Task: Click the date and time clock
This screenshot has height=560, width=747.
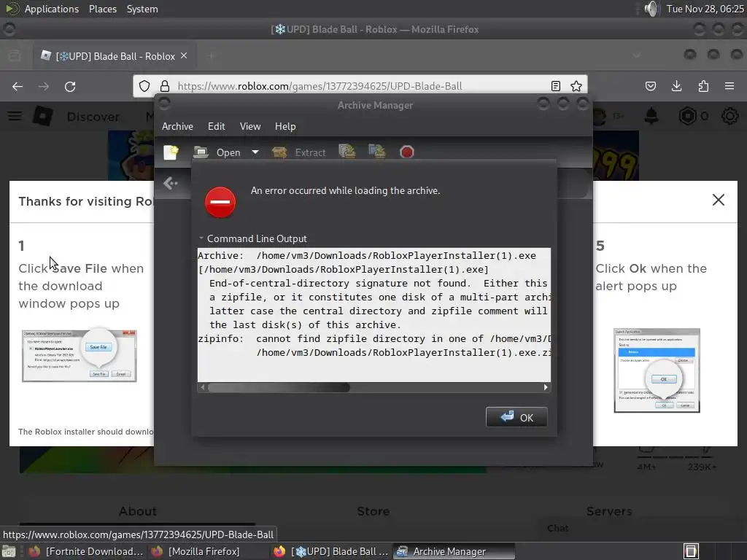Action: point(705,9)
